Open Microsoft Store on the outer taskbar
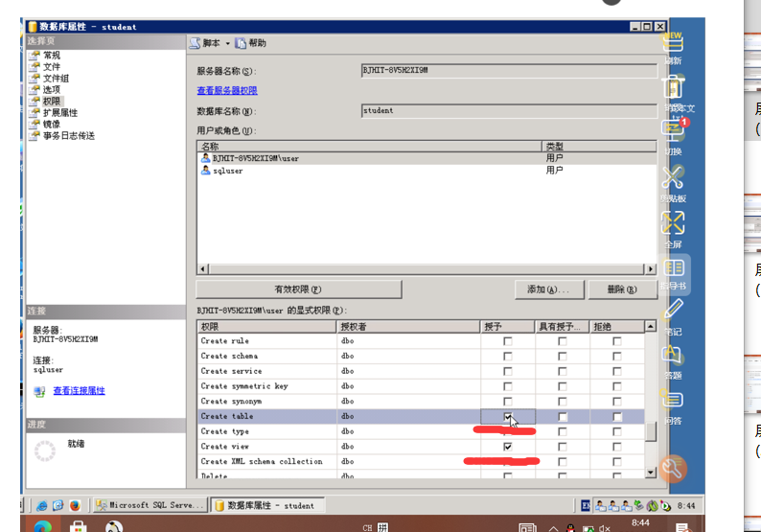The width and height of the screenshot is (761, 532). click(x=79, y=526)
